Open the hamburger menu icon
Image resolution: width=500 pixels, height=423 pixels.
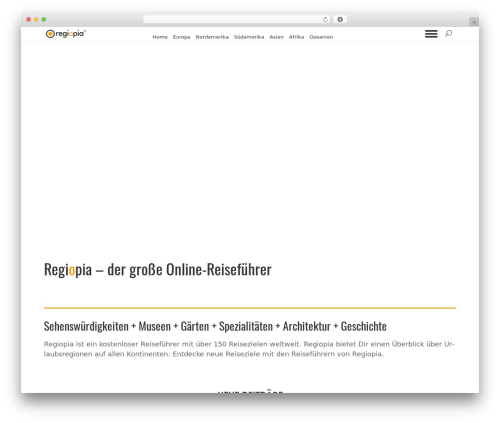pyautogui.click(x=431, y=34)
